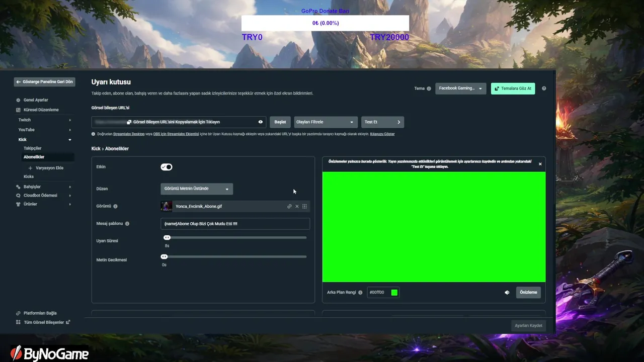644x362 pixels.
Task: Select Abonelikler under Kick
Action: click(x=34, y=157)
